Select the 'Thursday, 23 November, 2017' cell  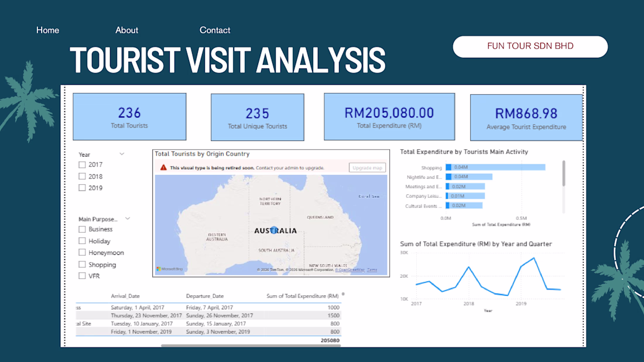point(146,316)
